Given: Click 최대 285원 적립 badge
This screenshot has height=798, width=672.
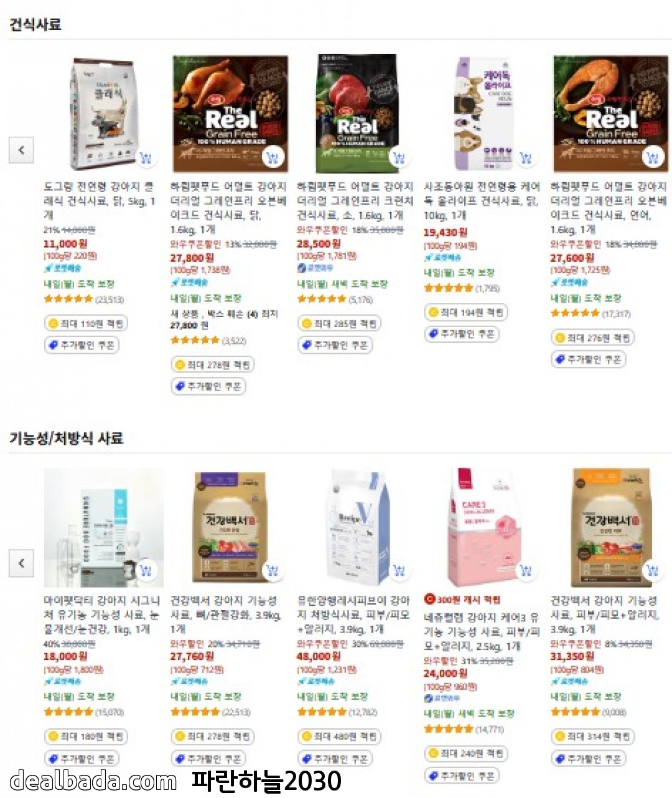Looking at the screenshot, I should coord(338,323).
